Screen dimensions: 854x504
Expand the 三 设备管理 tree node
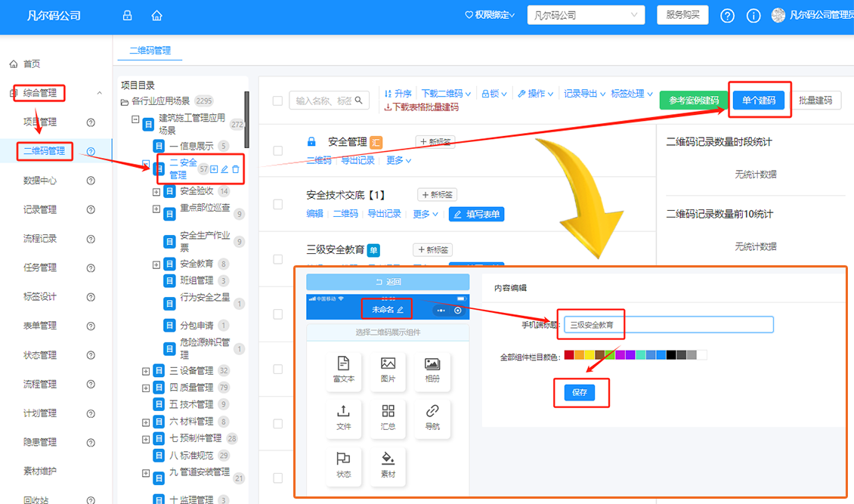pyautogui.click(x=146, y=371)
